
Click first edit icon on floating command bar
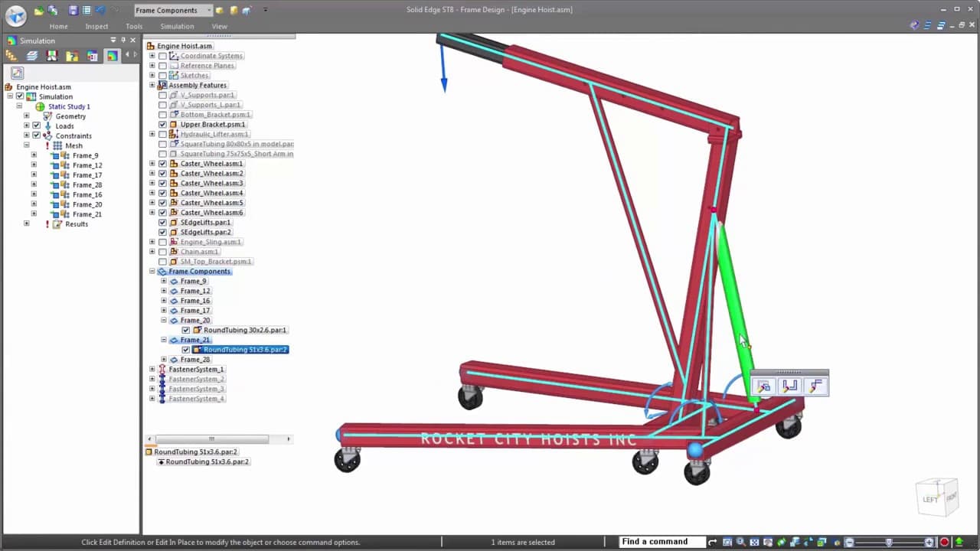coord(764,386)
